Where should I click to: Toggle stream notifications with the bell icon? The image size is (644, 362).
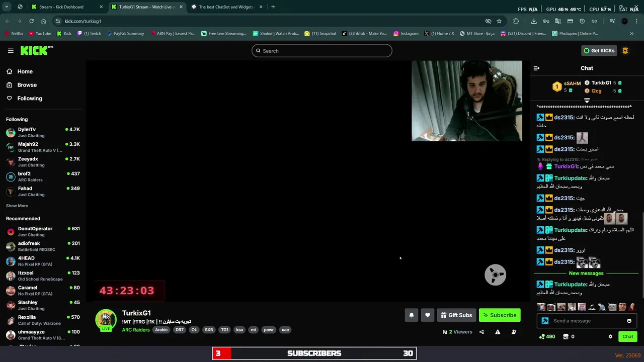(411, 315)
